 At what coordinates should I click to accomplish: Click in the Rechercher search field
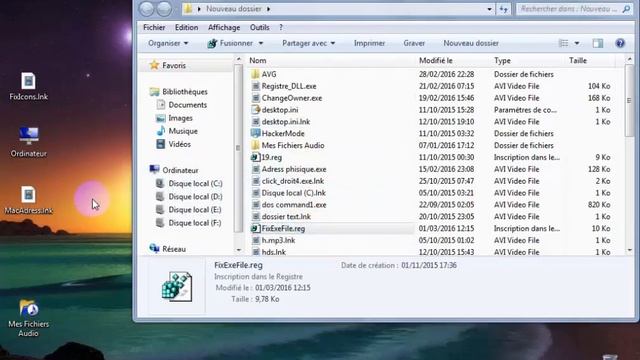[569, 9]
